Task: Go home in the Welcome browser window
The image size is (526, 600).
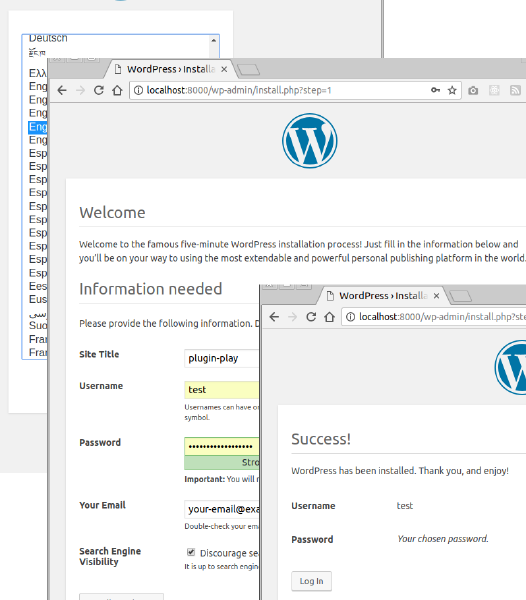Action: (117, 90)
